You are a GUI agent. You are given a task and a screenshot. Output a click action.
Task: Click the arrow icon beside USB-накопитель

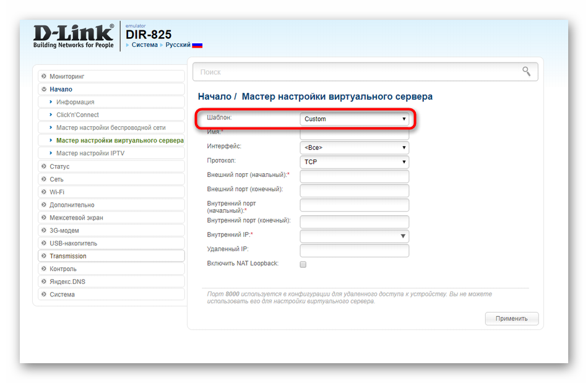[44, 243]
